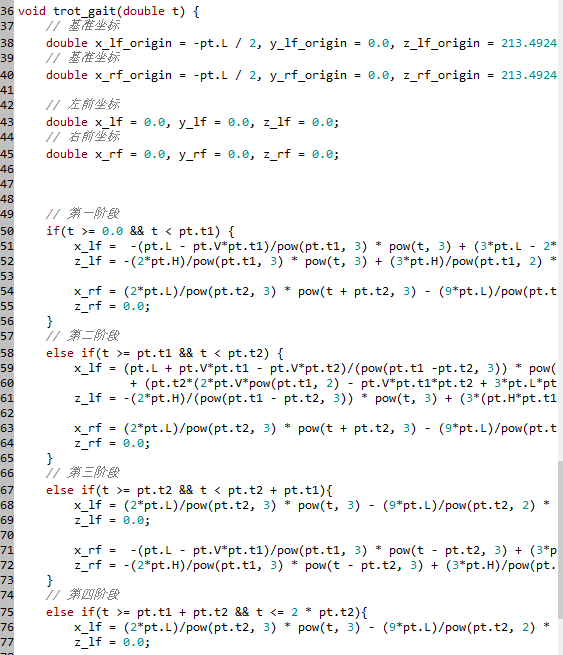Click the value 213.4924 on line 38
This screenshot has width=563, height=655.
[529, 43]
